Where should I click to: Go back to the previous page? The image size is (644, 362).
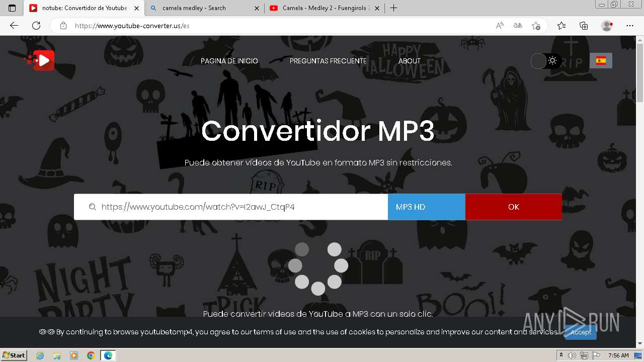(x=14, y=26)
